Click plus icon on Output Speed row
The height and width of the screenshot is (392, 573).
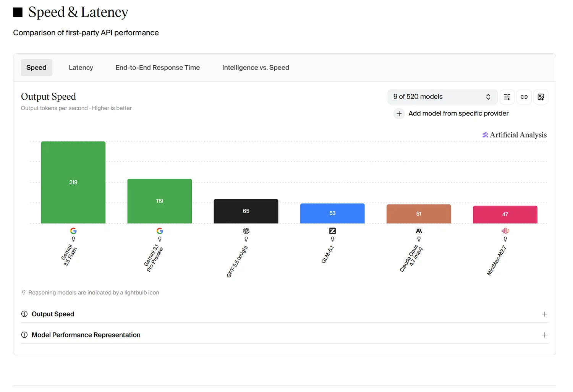click(544, 314)
